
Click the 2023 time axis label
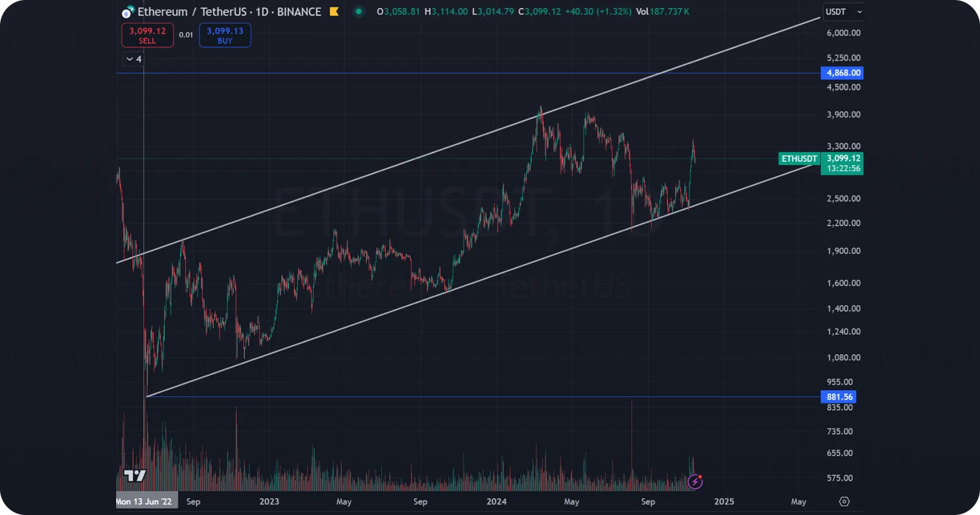(269, 502)
